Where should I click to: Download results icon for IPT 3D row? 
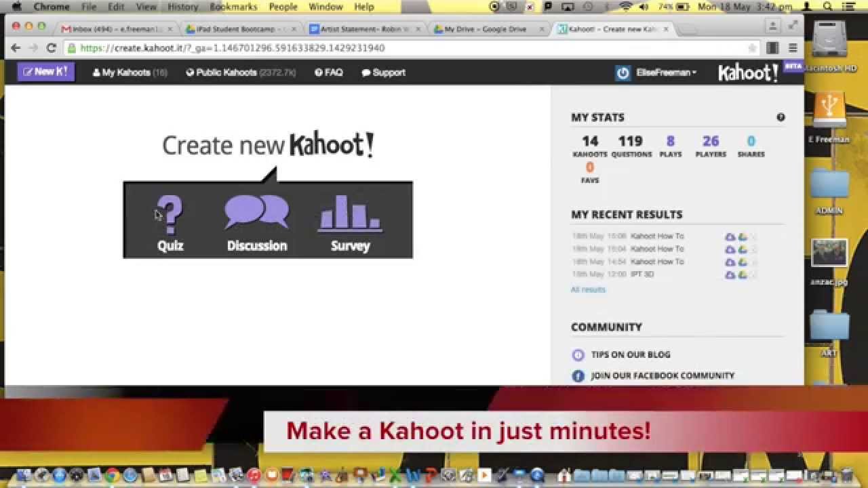[730, 274]
